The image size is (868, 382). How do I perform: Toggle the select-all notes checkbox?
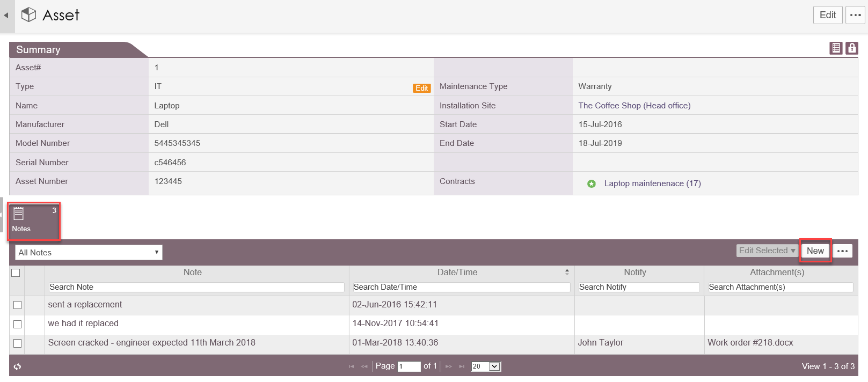[16, 273]
